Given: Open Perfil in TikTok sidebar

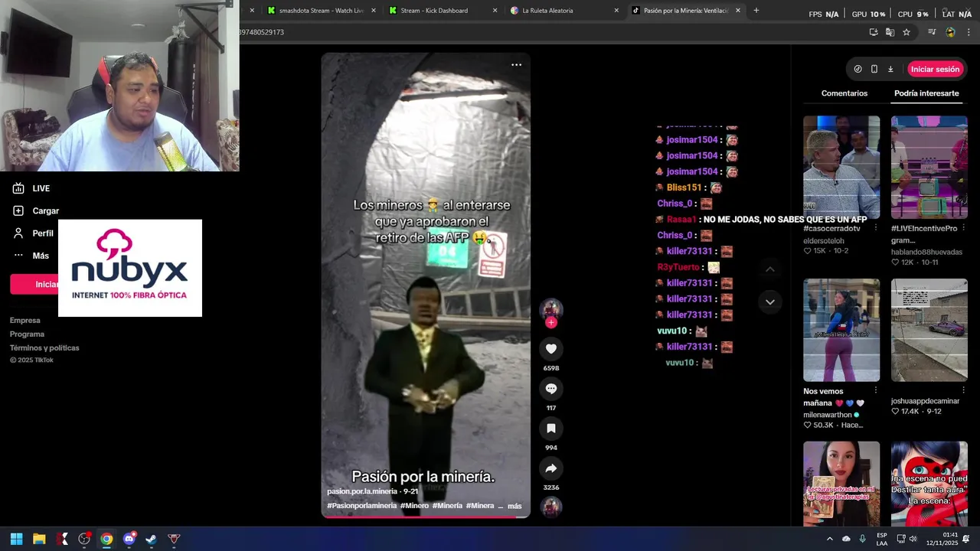Looking at the screenshot, I should pos(32,233).
